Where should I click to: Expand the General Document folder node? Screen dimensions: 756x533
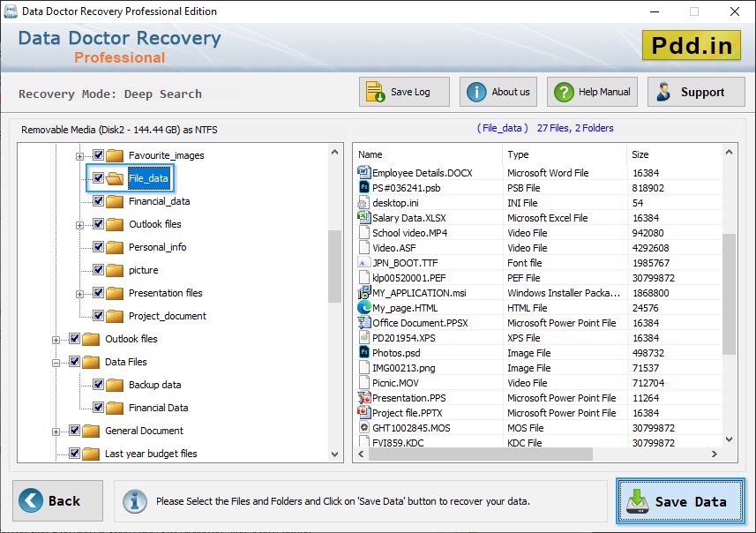pyautogui.click(x=56, y=432)
